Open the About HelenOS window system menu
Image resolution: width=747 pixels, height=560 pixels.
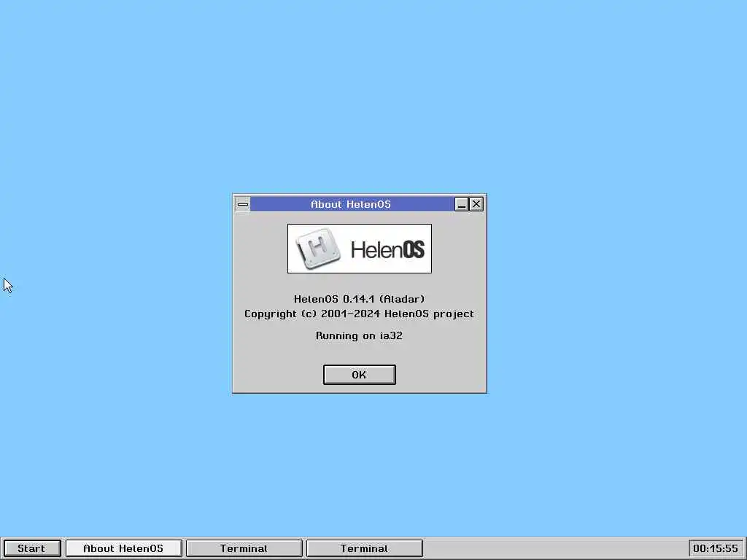click(242, 204)
